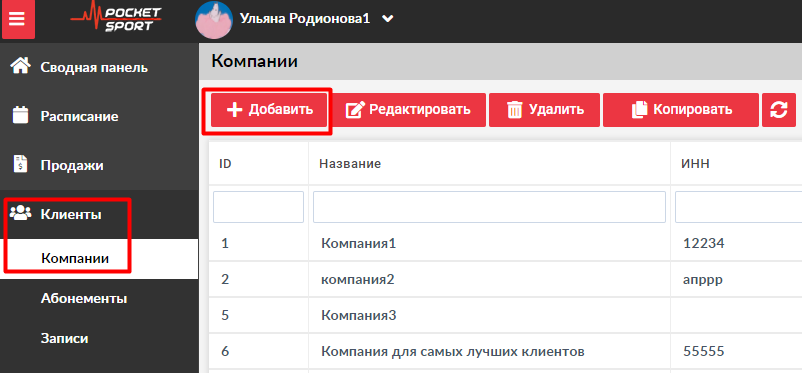The height and width of the screenshot is (373, 802).
Task: Focus the ID column filter field
Action: (258, 207)
